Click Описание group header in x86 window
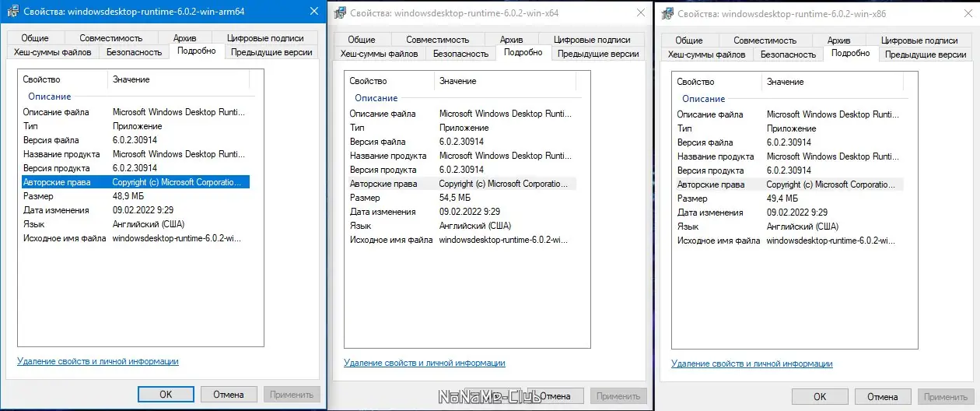This screenshot has width=980, height=411. point(704,99)
